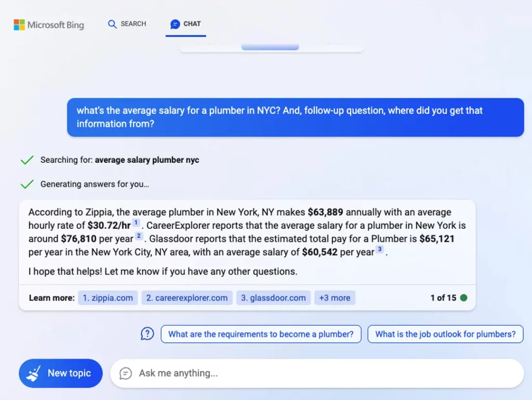Viewport: 532px width, 400px height.
Task: Open the zippia.com source link
Action: 108,298
